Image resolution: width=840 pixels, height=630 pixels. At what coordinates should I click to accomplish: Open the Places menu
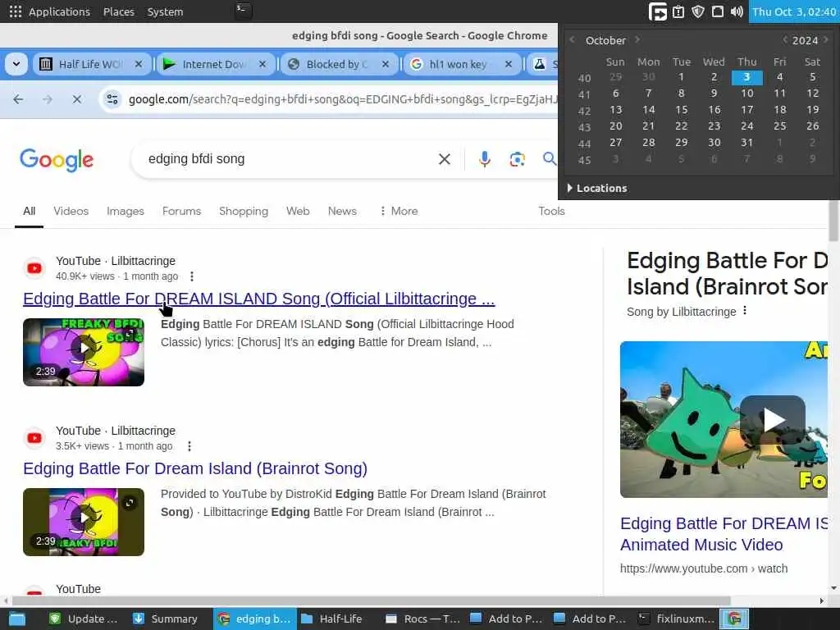(x=118, y=11)
